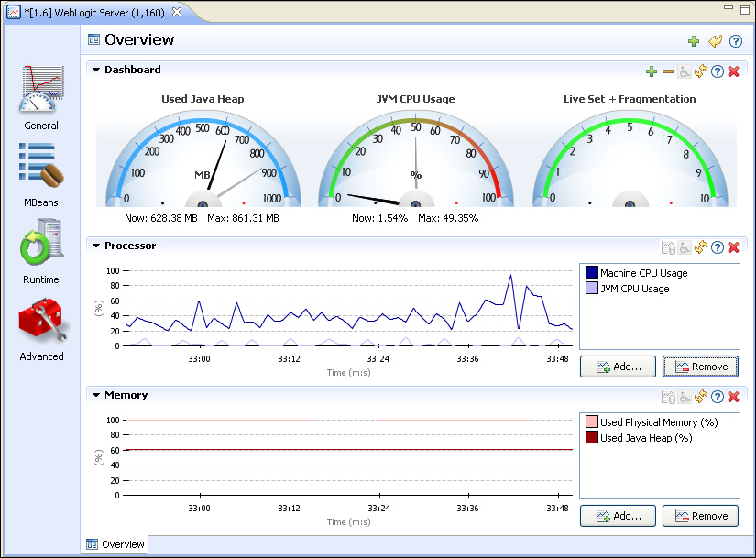The image size is (756, 558).
Task: Click Remove button in Memory section
Action: [x=700, y=516]
